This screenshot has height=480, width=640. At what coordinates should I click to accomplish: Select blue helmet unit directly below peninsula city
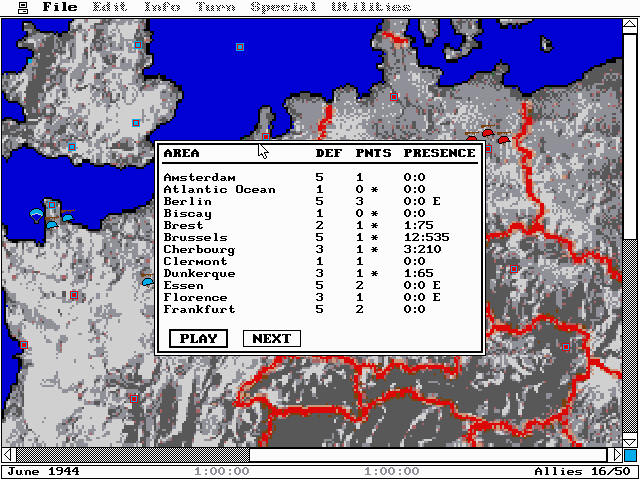click(x=52, y=225)
